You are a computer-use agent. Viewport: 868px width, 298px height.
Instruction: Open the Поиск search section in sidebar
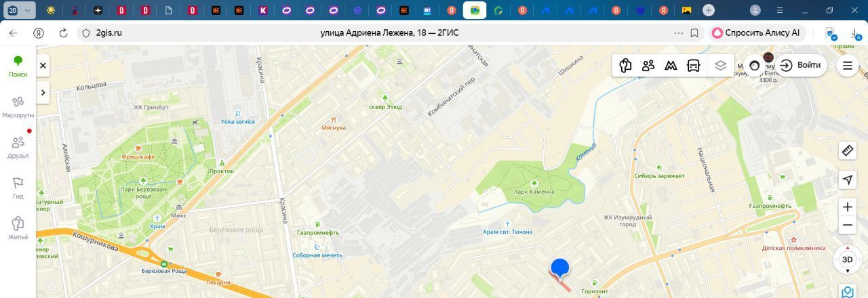coord(18,66)
